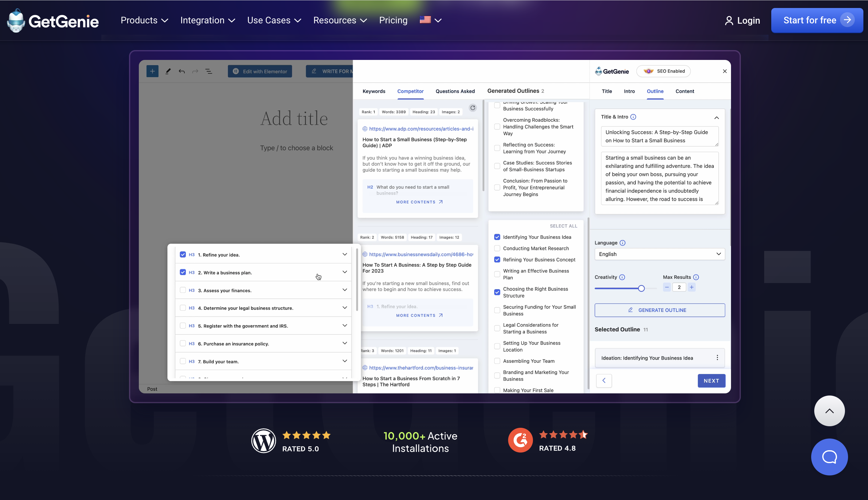Check the Conducting Market Research checkbox
This screenshot has width=868, height=500.
tap(497, 248)
